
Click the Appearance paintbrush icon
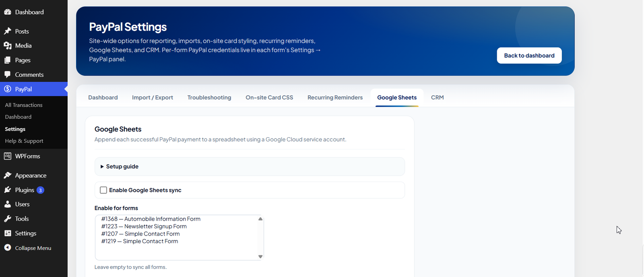pyautogui.click(x=8, y=175)
